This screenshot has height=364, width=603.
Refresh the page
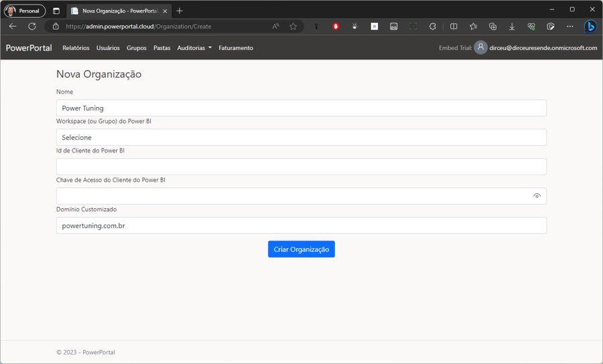coord(31,27)
